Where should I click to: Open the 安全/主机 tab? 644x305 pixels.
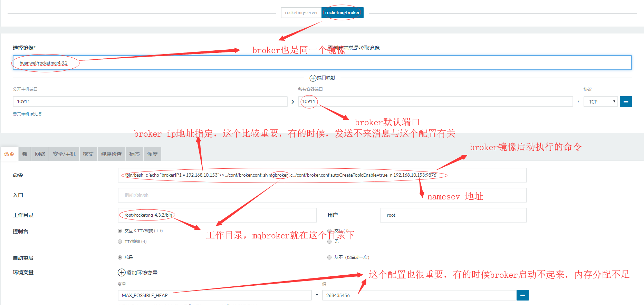(64, 154)
